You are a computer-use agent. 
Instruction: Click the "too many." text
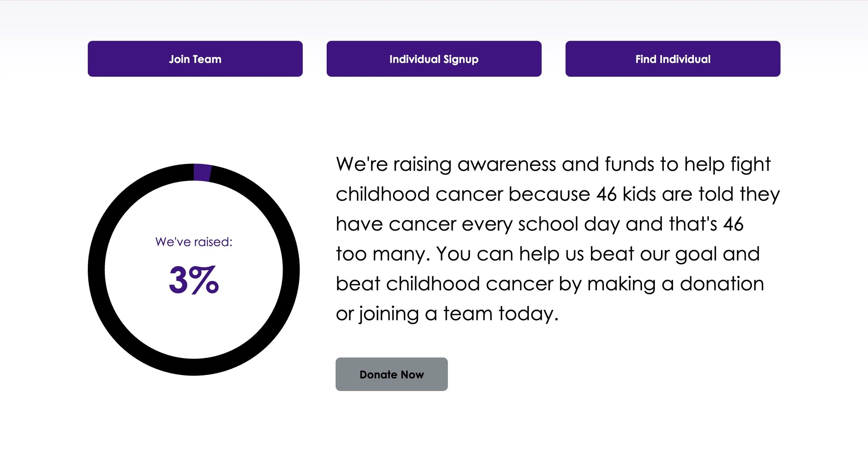coord(383,254)
